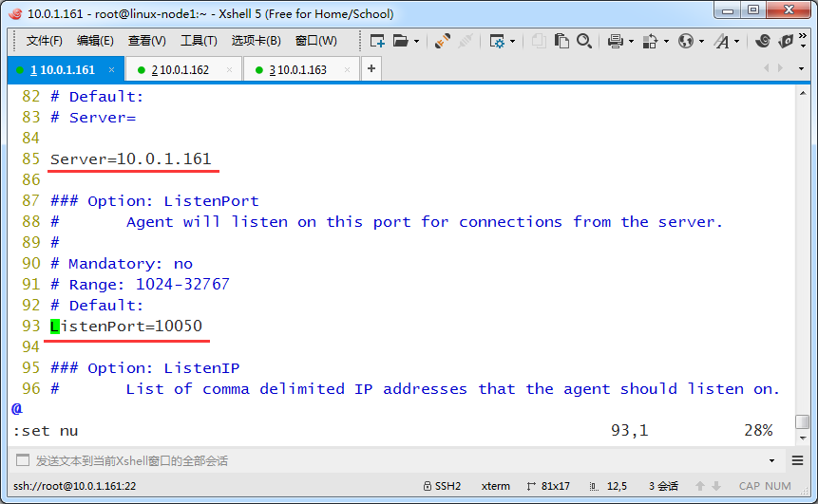Screen dimensions: 818x504
Task: Open session Properties gear icon
Action: tap(497, 41)
